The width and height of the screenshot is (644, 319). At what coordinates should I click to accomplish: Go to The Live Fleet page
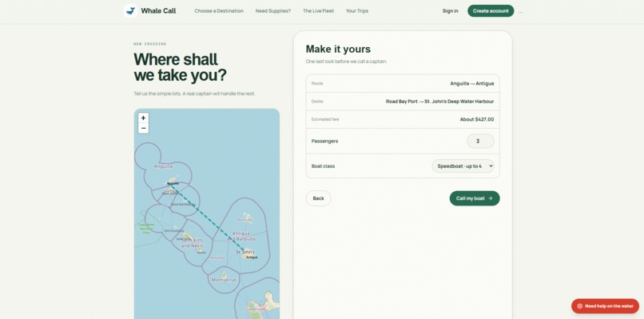click(318, 11)
